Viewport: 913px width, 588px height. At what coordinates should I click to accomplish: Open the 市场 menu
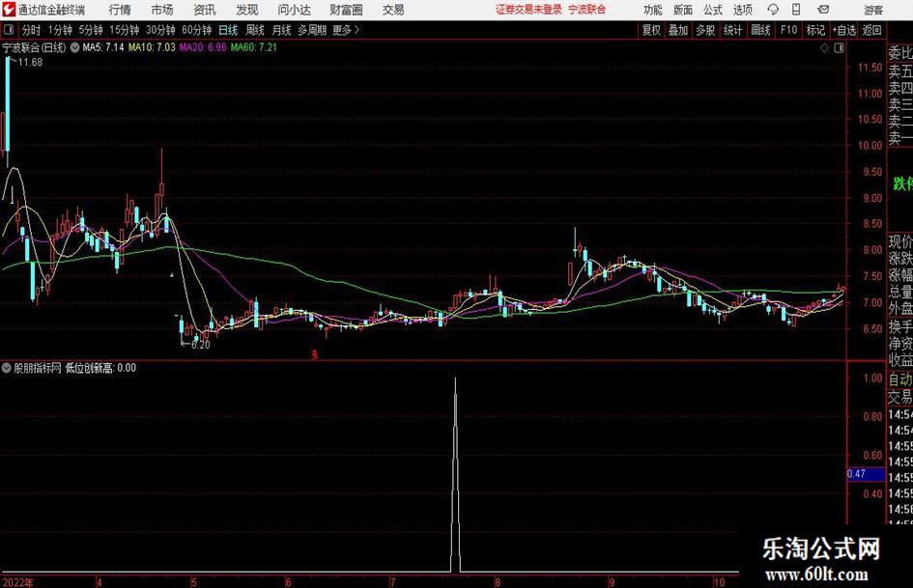coord(162,10)
